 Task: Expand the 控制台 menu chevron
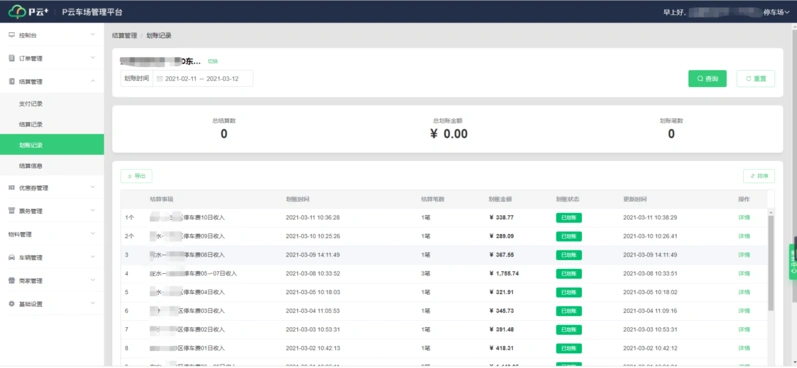[93, 35]
